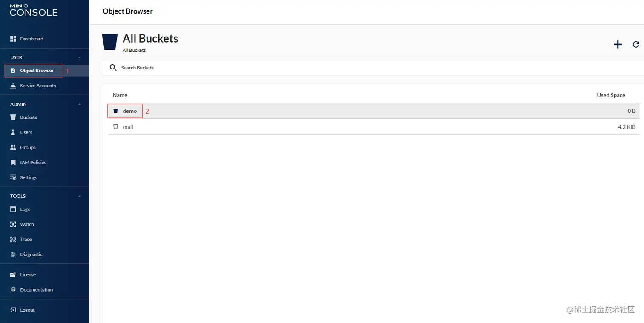Screen dimensions: 644x323
Task: Click the create bucket plus icon
Action: (x=618, y=45)
